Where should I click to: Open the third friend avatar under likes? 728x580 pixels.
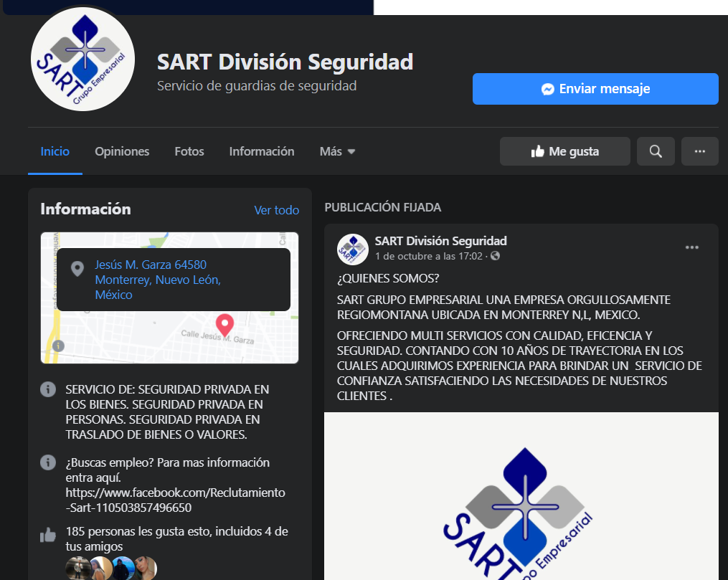click(123, 569)
